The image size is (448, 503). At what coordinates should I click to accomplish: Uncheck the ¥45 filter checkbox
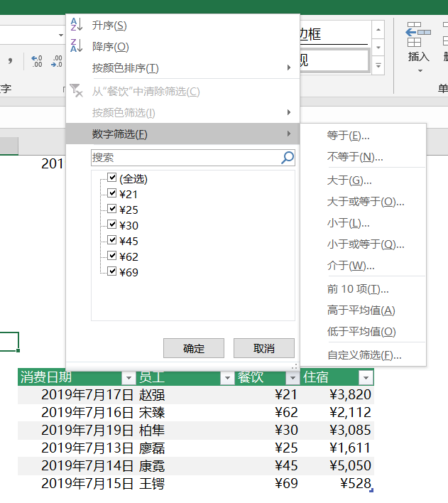click(111, 241)
